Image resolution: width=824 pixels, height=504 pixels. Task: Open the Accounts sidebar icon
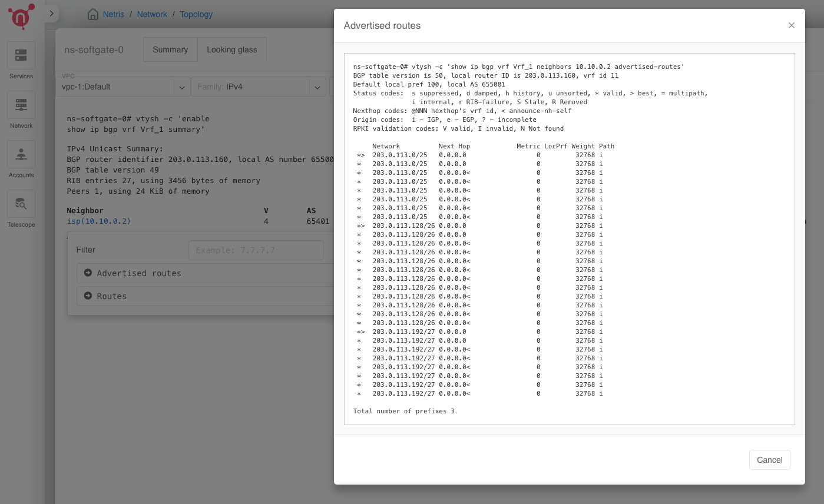[x=21, y=154]
